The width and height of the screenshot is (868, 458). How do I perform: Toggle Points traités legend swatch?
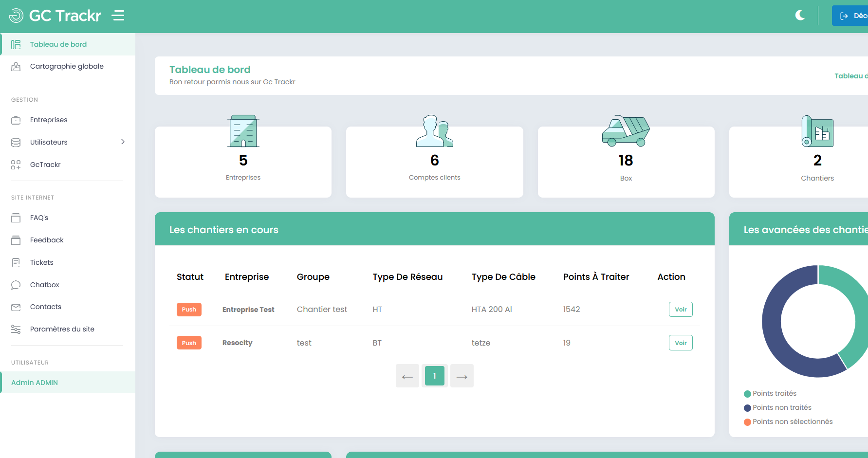[747, 394]
